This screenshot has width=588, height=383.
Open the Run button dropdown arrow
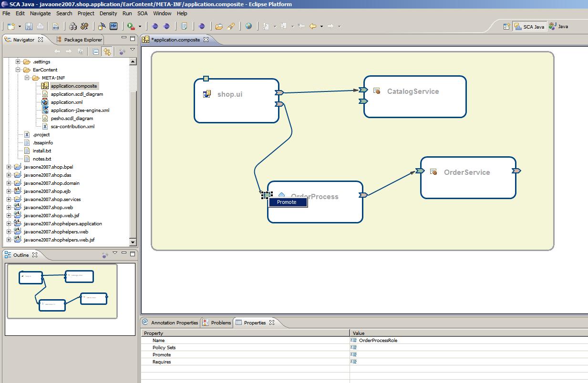click(140, 27)
